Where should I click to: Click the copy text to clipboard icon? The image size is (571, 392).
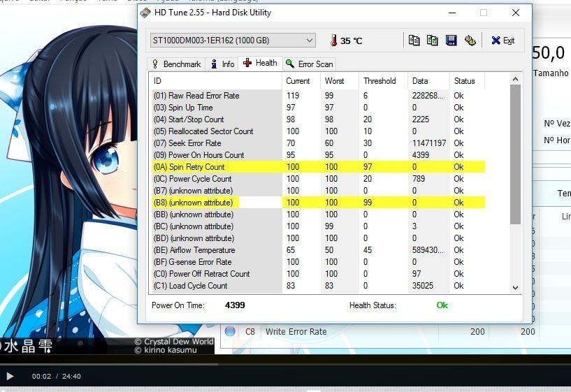coord(414,41)
